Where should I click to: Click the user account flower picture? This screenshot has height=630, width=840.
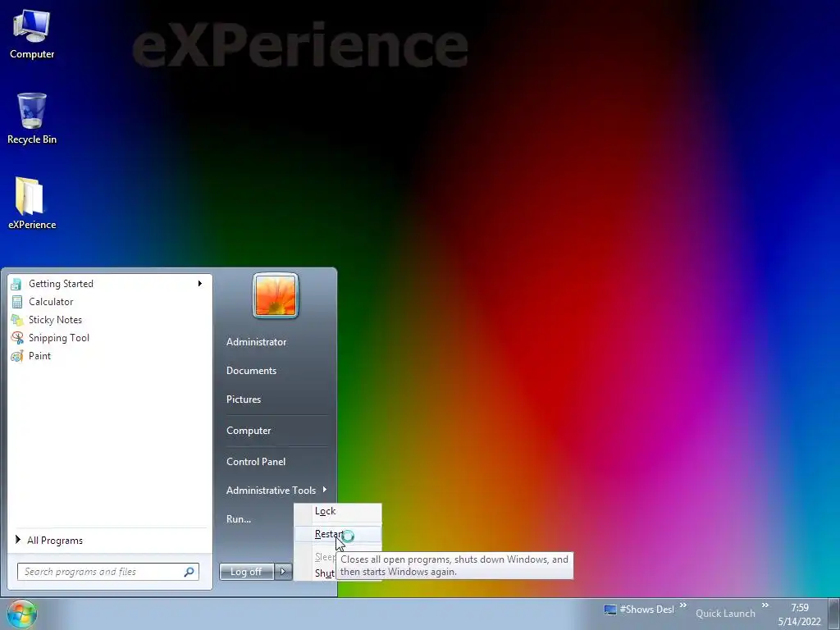click(276, 295)
